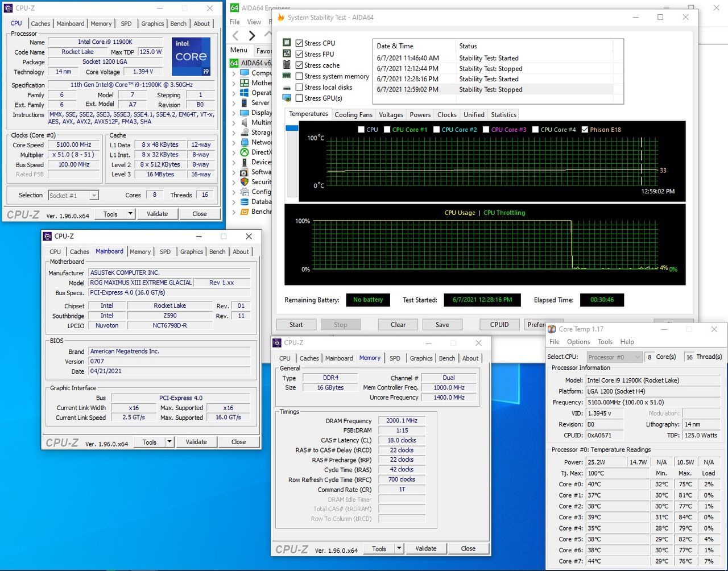
Task: Open the Statistics tab in Stability Test
Action: (503, 115)
